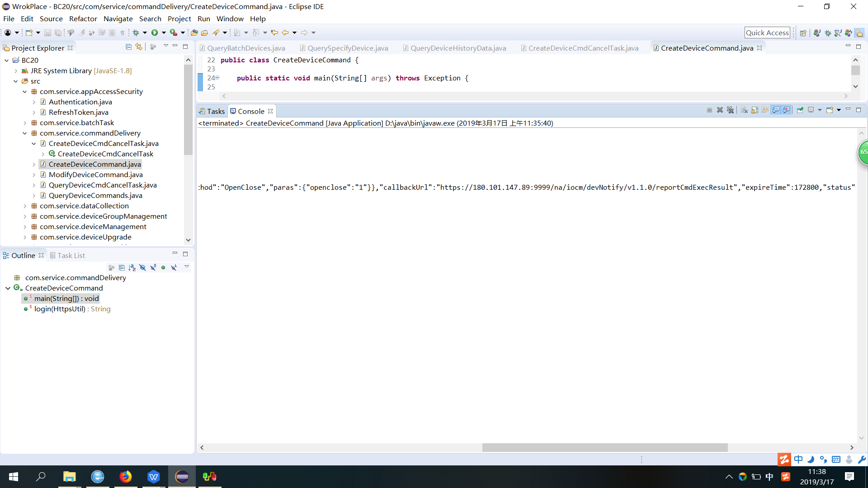Click the Quick Access field
Viewport: 868px width, 488px height.
[767, 33]
